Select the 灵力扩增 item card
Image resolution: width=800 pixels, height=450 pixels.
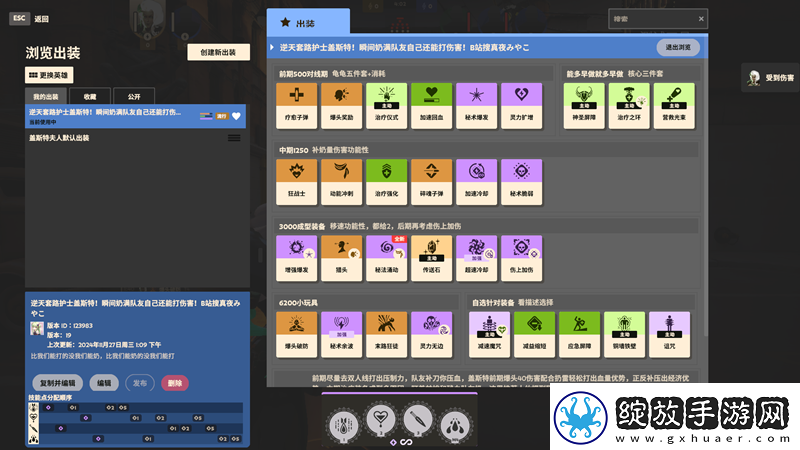coord(521,105)
